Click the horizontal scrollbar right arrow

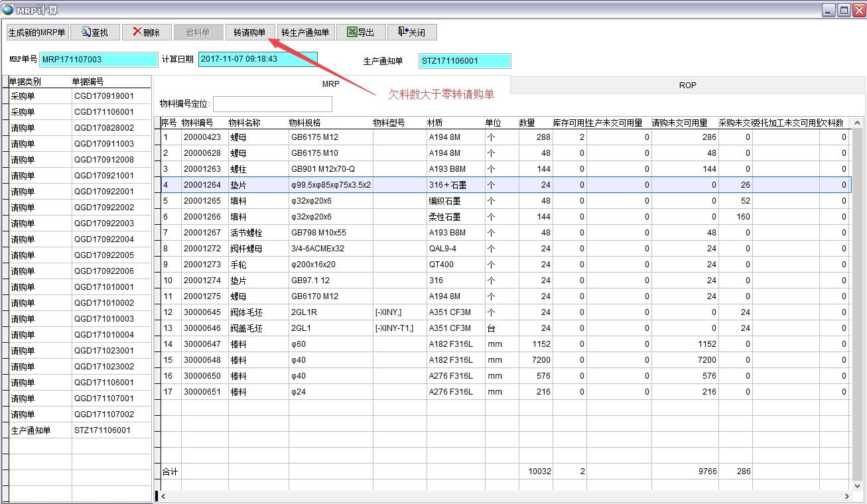[x=846, y=496]
